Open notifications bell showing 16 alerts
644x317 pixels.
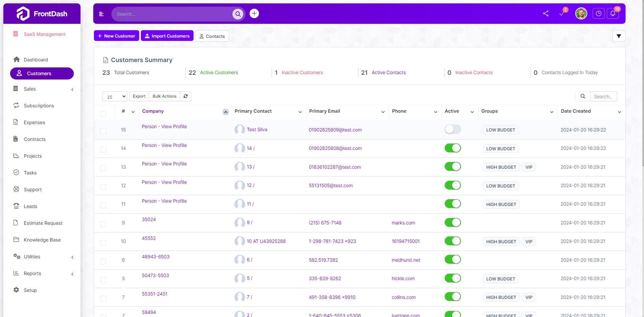[x=613, y=14]
